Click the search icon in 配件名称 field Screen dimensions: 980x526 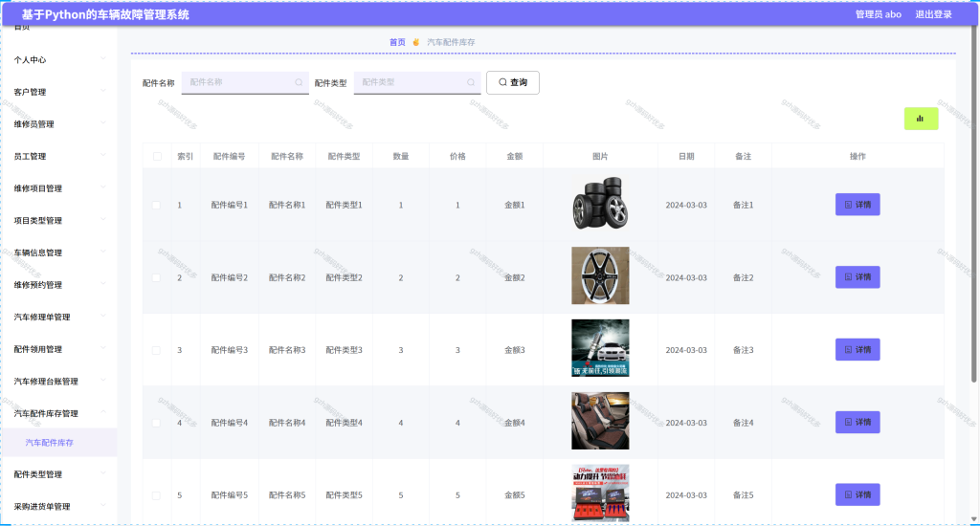pos(299,82)
